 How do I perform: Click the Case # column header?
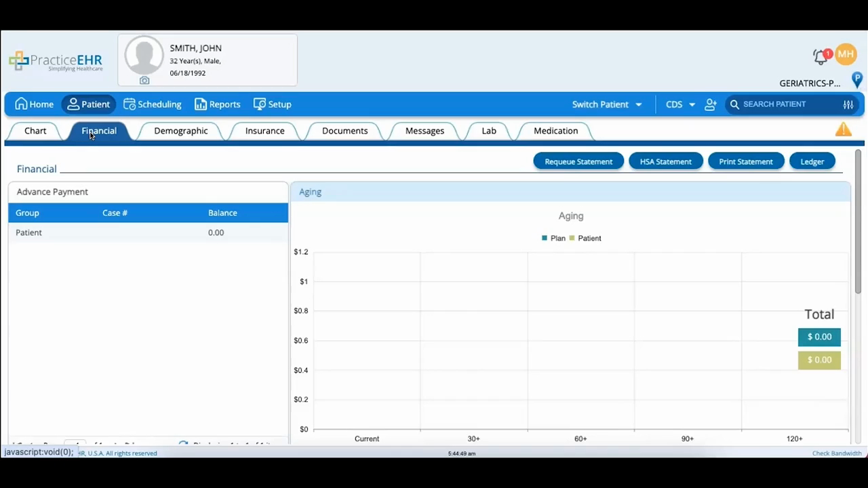point(115,213)
